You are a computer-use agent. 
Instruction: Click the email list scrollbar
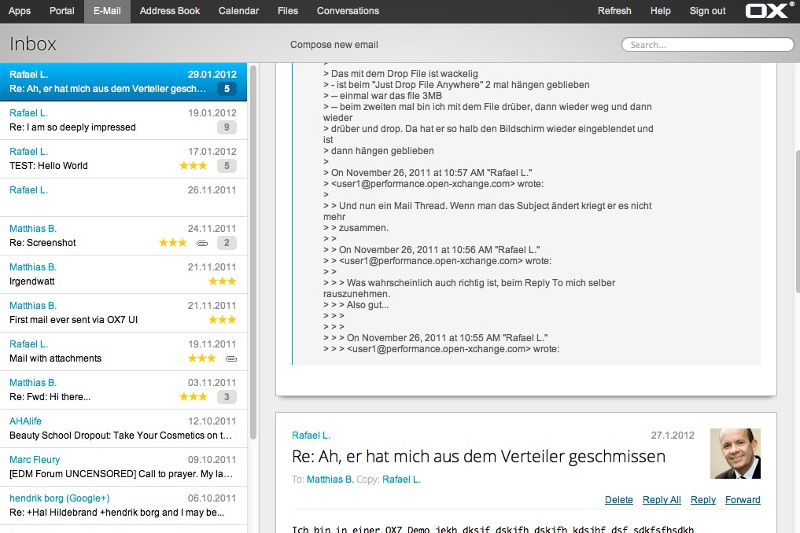point(253,252)
